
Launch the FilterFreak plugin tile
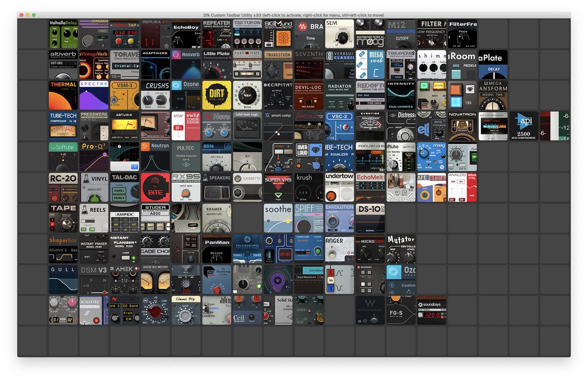[x=463, y=34]
